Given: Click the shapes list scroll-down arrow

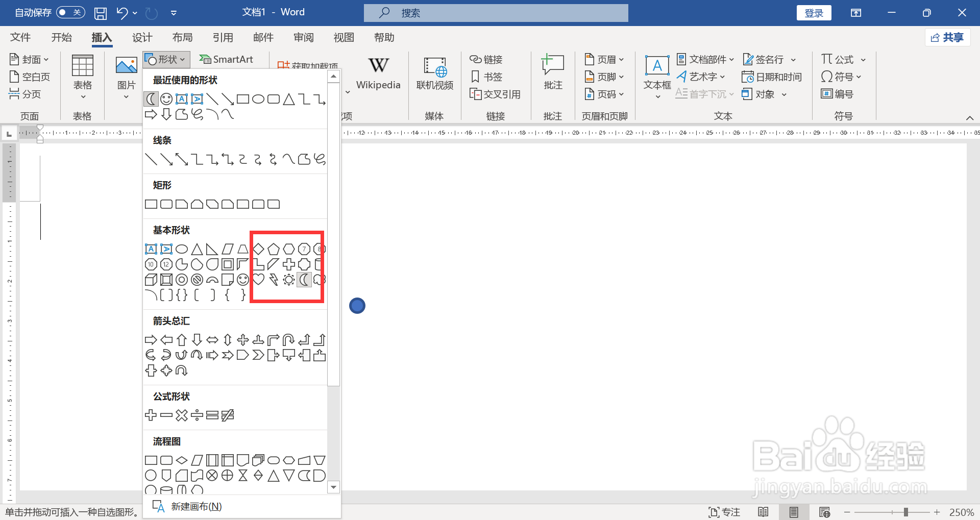Looking at the screenshot, I should coord(333,487).
